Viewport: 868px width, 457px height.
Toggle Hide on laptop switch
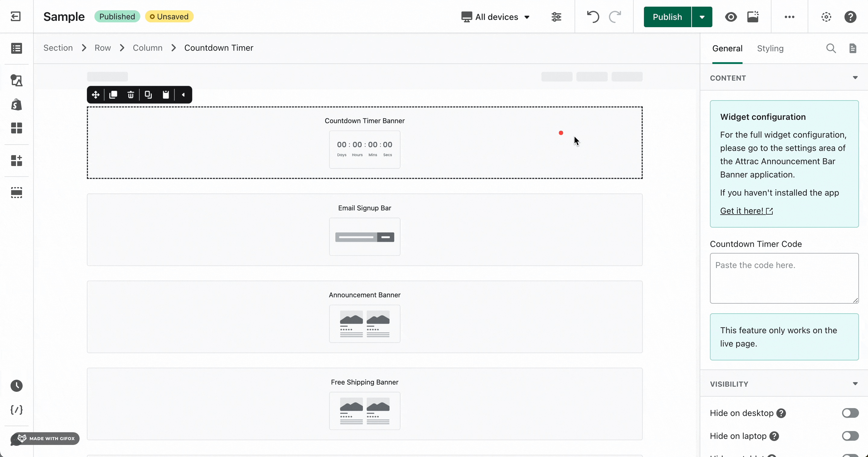850,436
